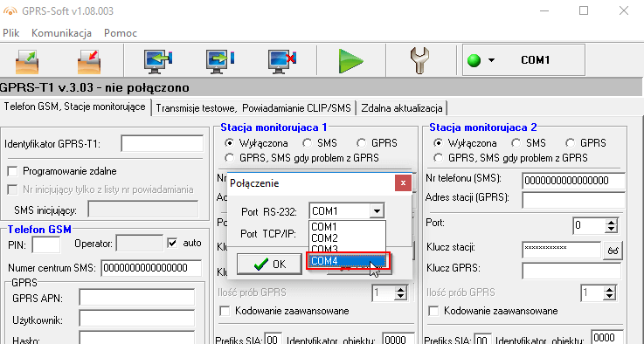
Task: Confirm the dialog with the OK button
Action: click(x=270, y=264)
